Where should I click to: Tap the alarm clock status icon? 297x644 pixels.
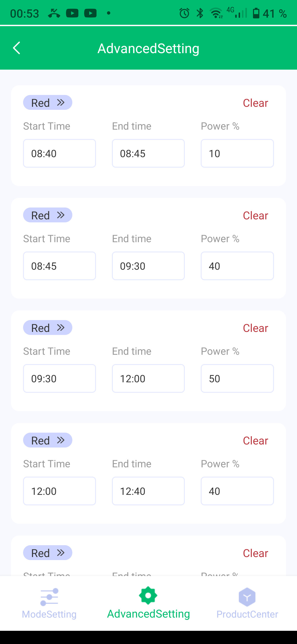(x=184, y=13)
